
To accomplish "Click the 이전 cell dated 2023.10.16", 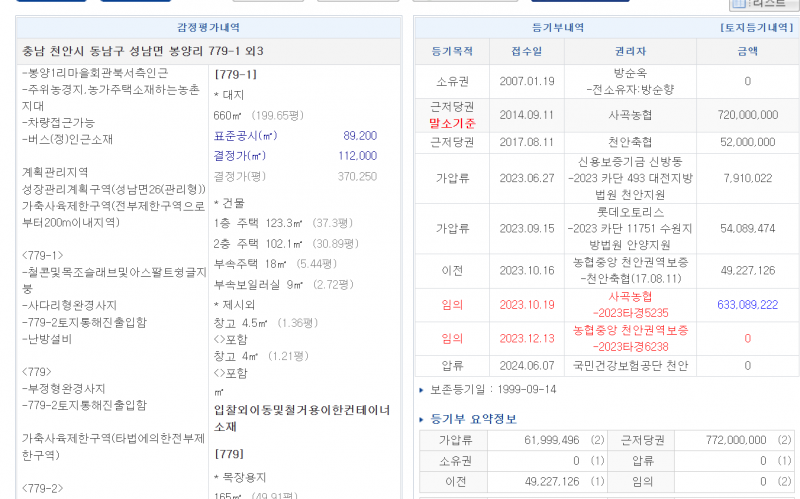I will [452, 270].
